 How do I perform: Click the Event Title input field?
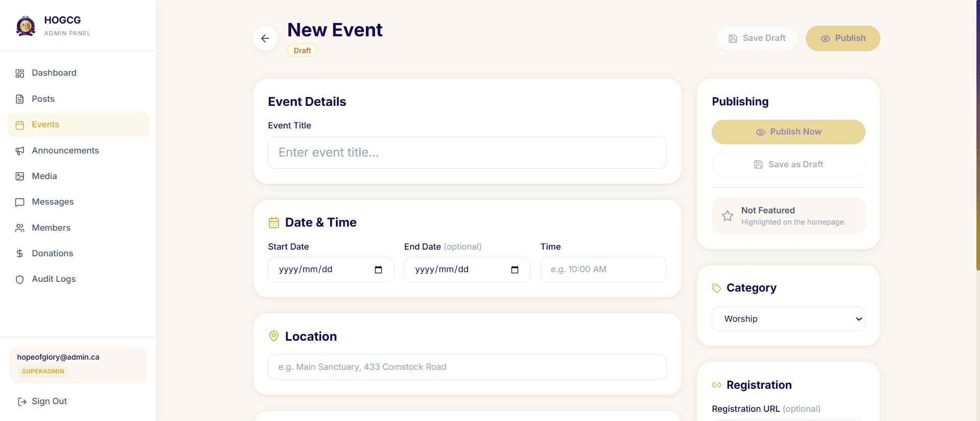pos(467,152)
